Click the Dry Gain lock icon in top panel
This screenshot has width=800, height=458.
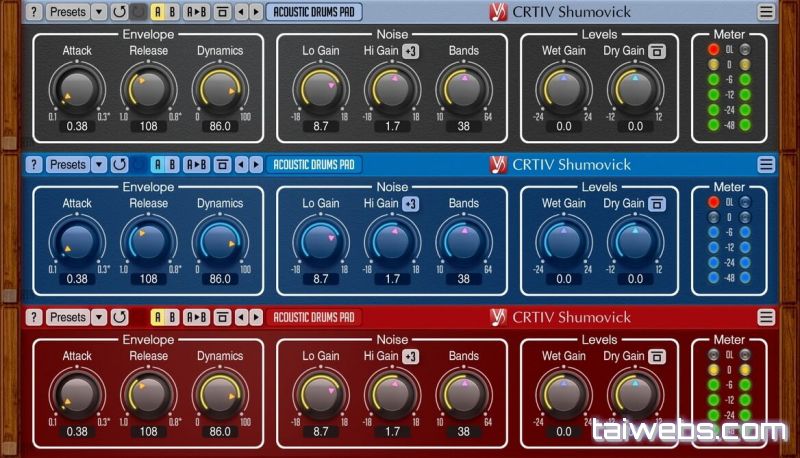pos(657,51)
